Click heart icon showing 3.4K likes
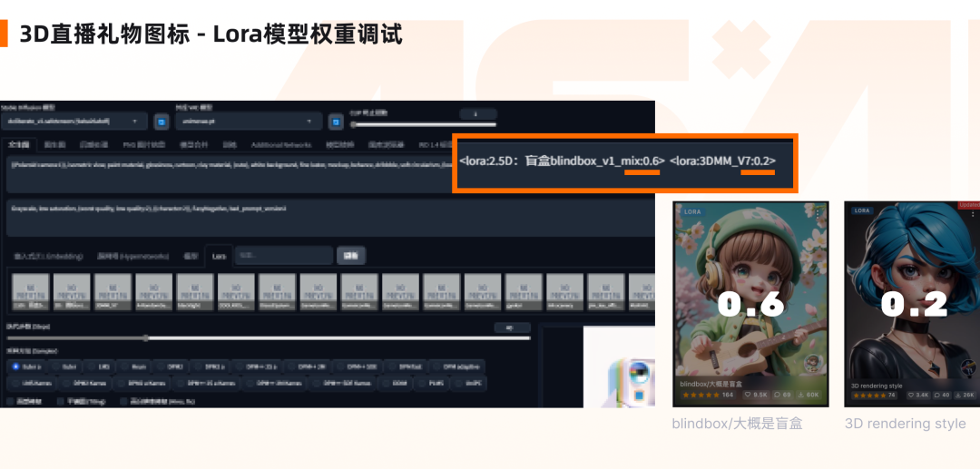The image size is (980, 469). (912, 396)
